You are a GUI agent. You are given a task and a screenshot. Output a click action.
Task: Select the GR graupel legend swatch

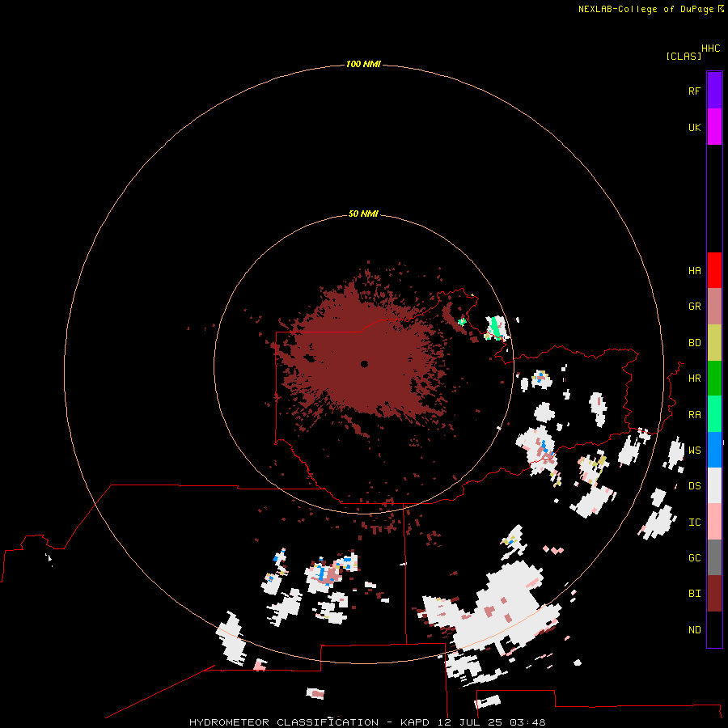[x=714, y=307]
